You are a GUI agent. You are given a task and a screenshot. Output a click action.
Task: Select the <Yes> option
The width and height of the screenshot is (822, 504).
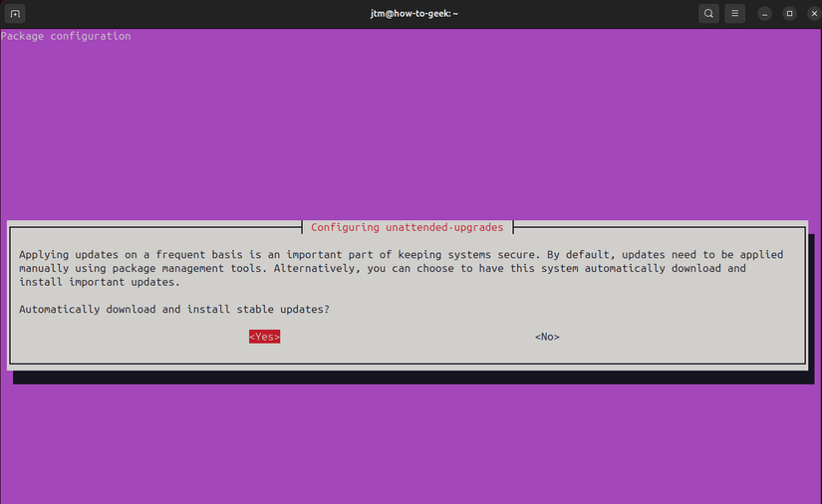264,337
